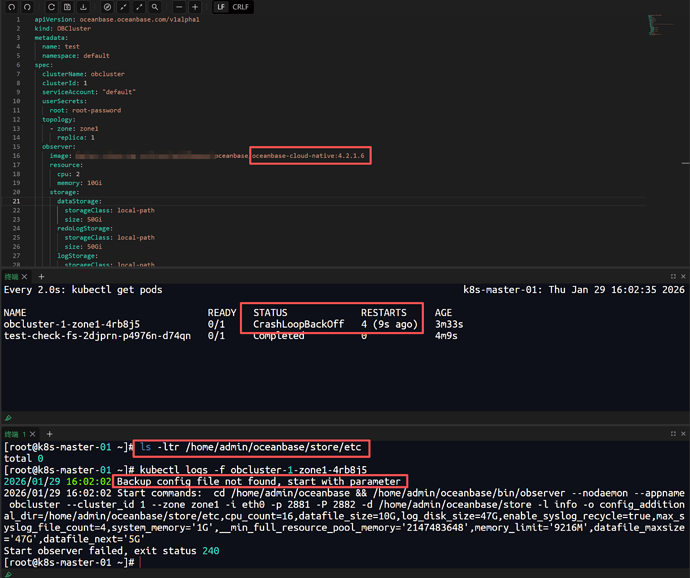The image size is (690, 578).
Task: Click the circle-slash clear icon
Action: pos(107,7)
